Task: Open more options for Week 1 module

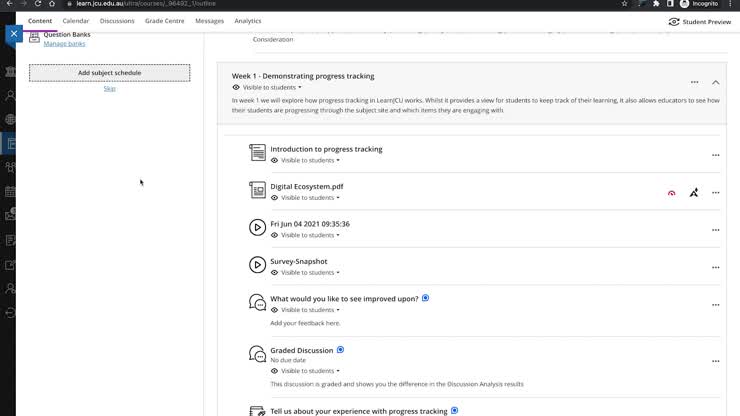Action: pos(694,82)
